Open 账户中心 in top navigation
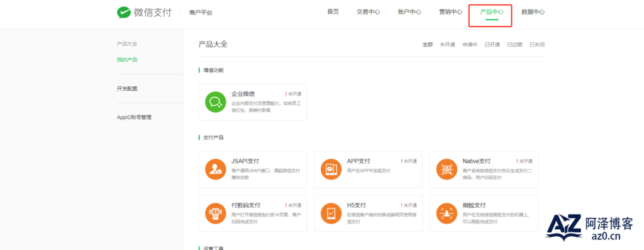Viewport: 644px width, 250px height. pyautogui.click(x=409, y=12)
